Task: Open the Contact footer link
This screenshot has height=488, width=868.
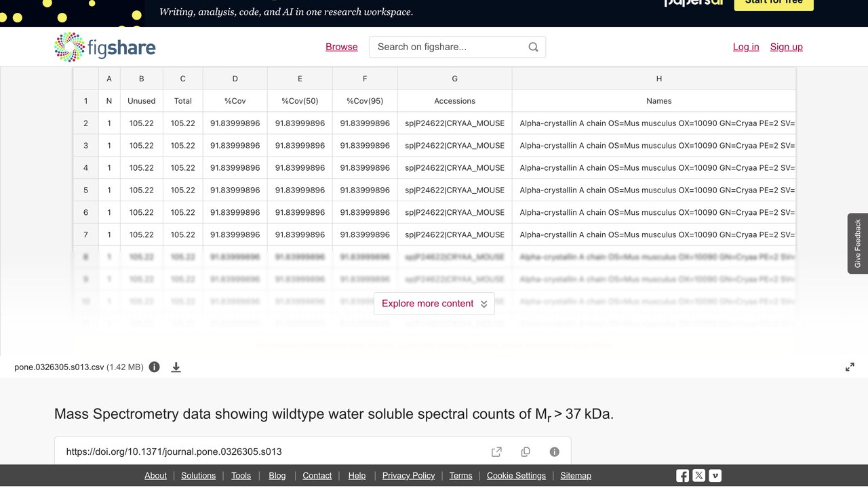Action: [x=317, y=476]
